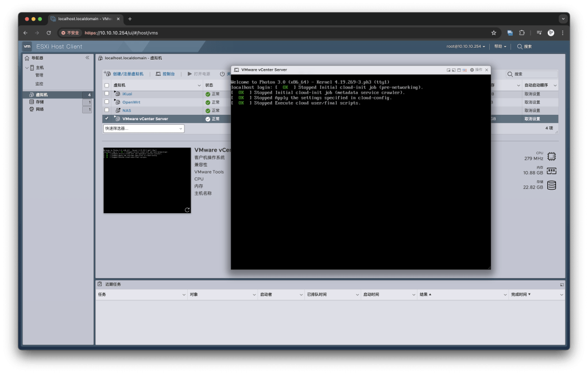588x374 pixels.
Task: Click the browser forward arrow
Action: coord(37,33)
